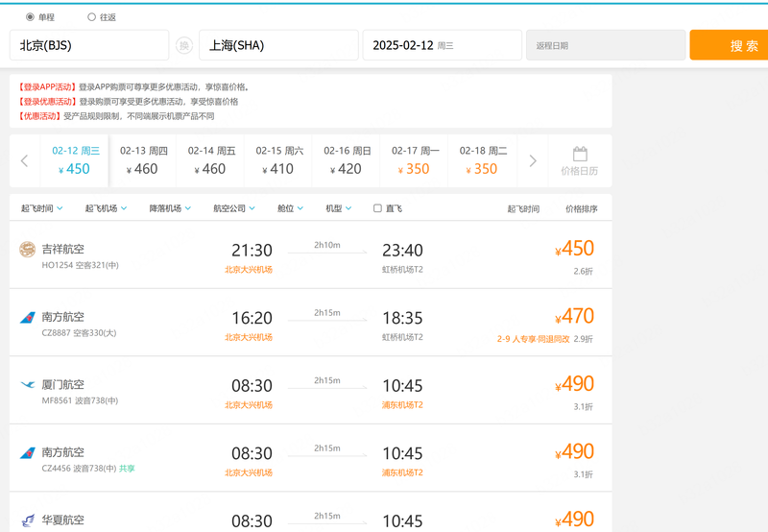Expand the 起飞机场 filter dropdown

click(106, 208)
